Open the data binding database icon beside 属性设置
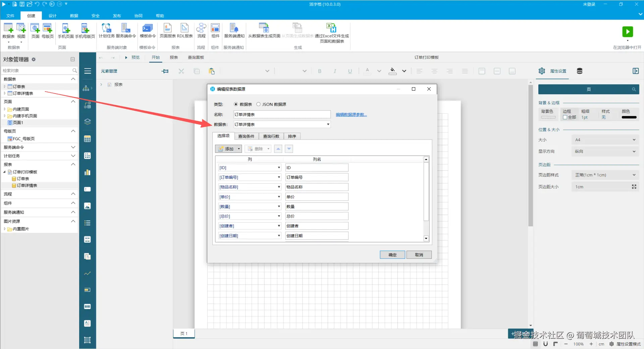 [580, 71]
